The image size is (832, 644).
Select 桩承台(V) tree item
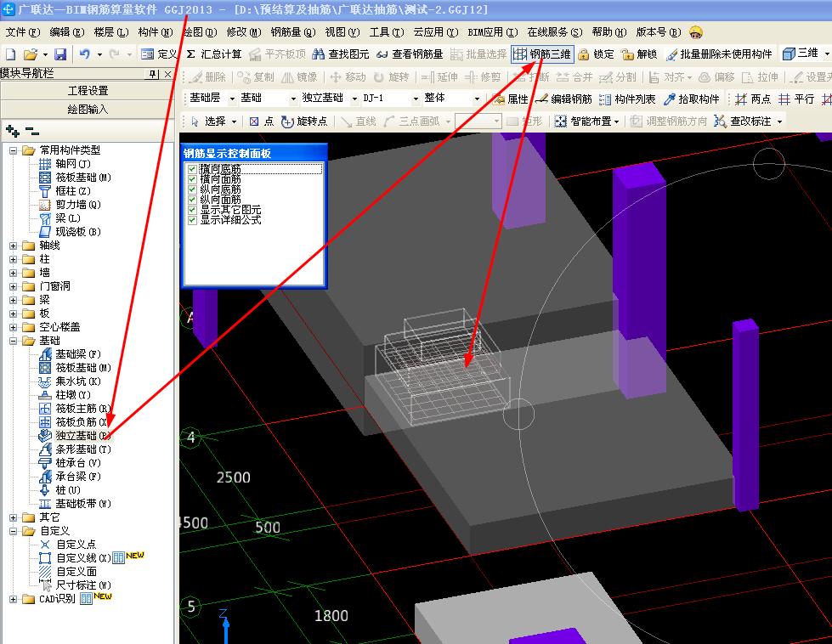click(70, 462)
